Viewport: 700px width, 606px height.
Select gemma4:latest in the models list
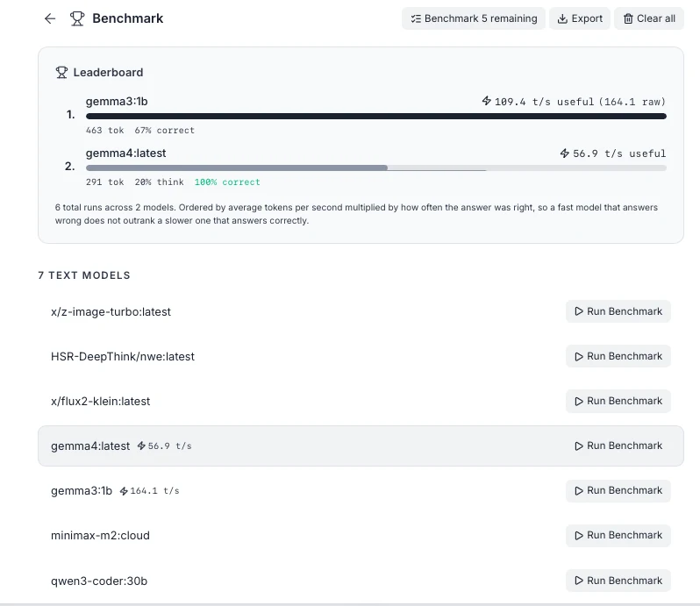pos(361,446)
